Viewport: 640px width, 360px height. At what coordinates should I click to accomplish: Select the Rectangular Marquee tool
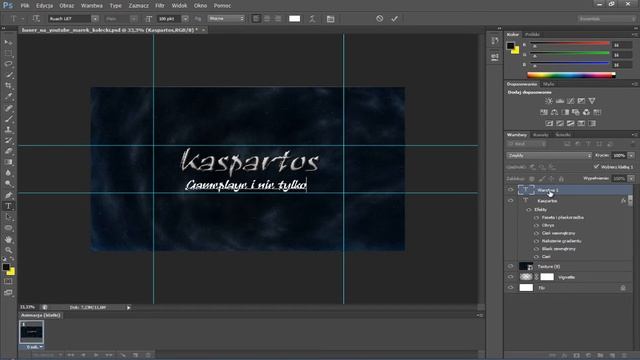point(8,53)
